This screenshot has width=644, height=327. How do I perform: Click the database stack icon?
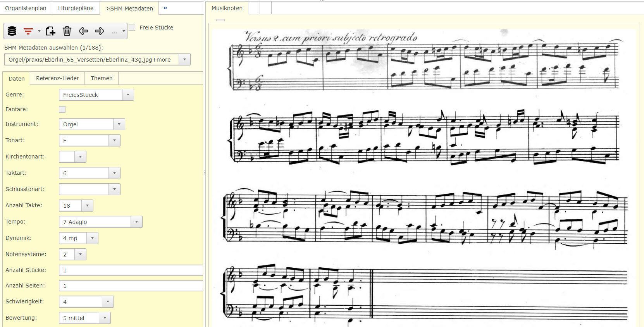[x=12, y=31]
